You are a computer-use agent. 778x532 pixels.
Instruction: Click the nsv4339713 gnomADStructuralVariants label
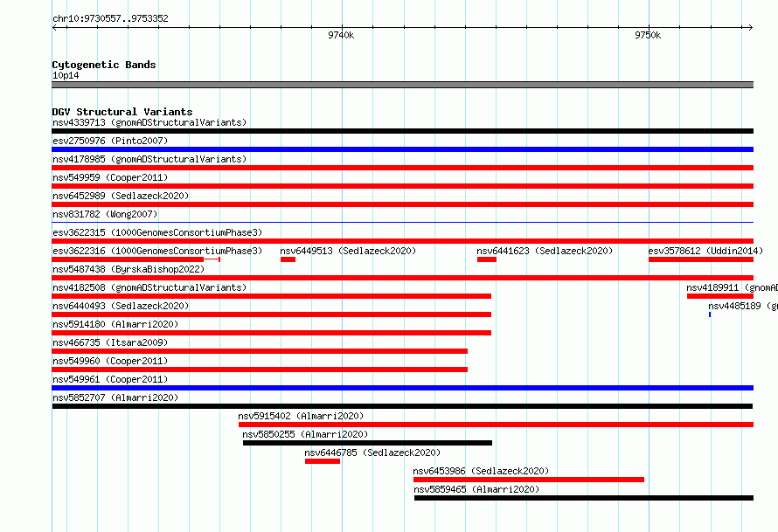pos(149,122)
